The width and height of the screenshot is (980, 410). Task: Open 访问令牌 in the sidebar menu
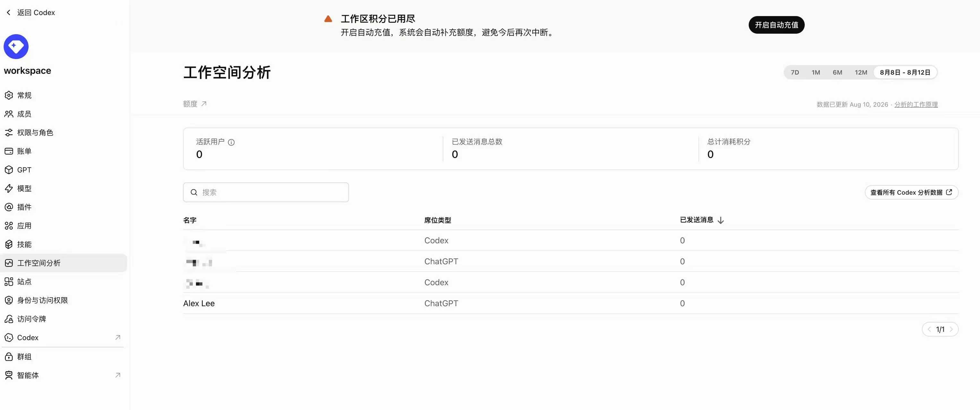click(64, 319)
